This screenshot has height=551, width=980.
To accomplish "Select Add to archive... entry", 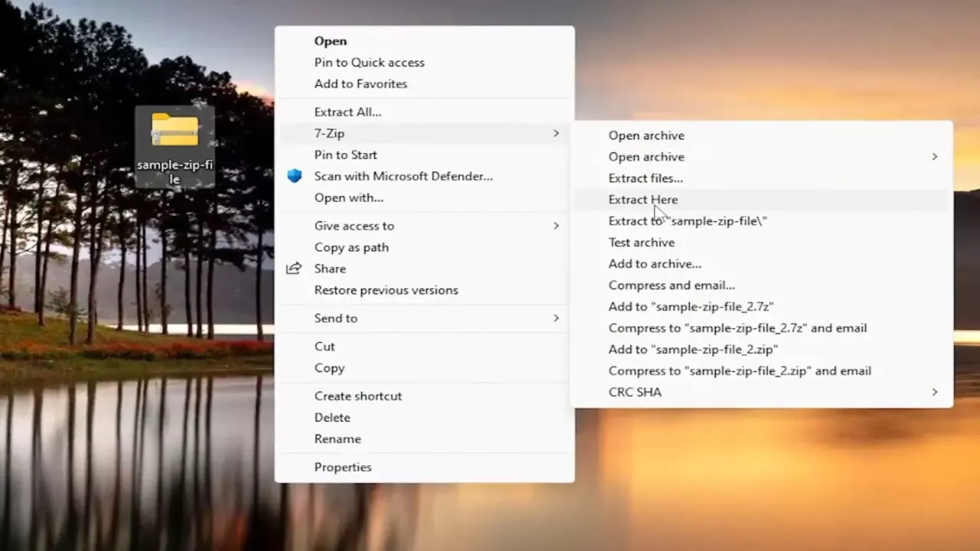I will tap(655, 264).
